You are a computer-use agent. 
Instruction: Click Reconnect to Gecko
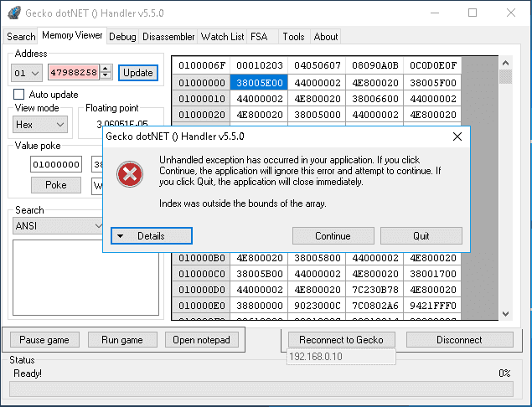pyautogui.click(x=341, y=339)
